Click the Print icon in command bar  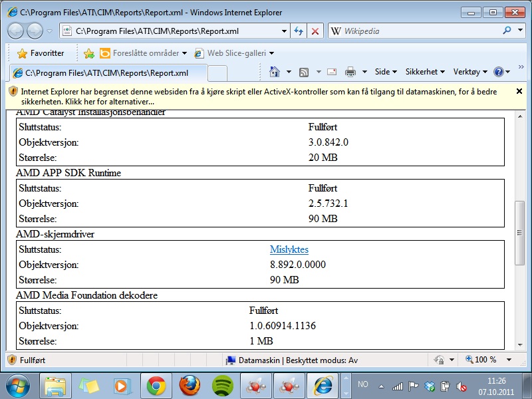click(x=350, y=72)
